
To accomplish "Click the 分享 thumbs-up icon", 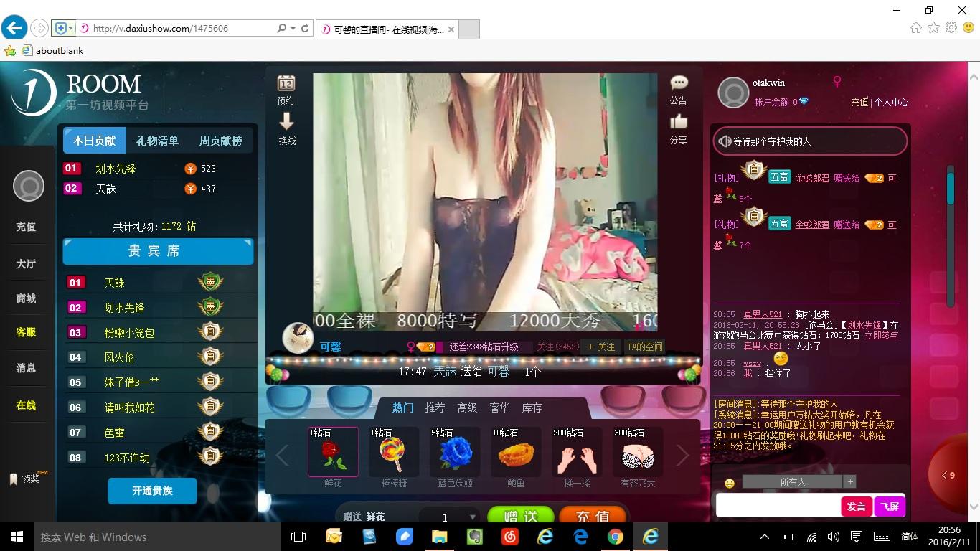I will [678, 122].
